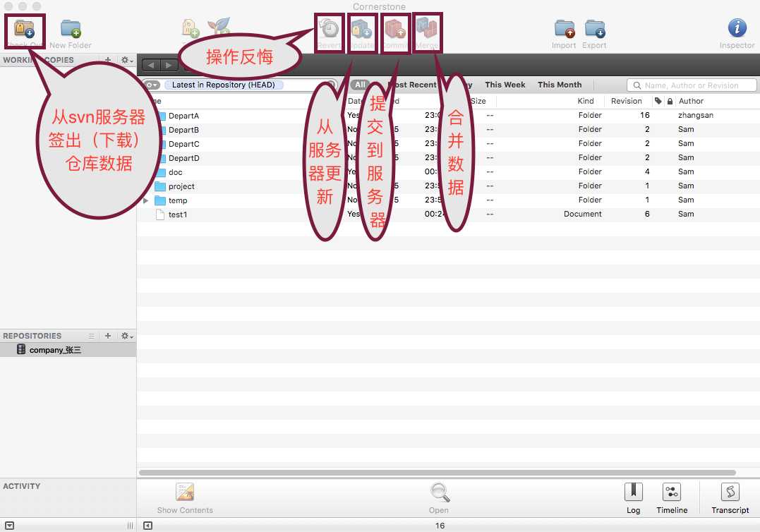
Task: Sort by the Author column header
Action: (x=691, y=101)
